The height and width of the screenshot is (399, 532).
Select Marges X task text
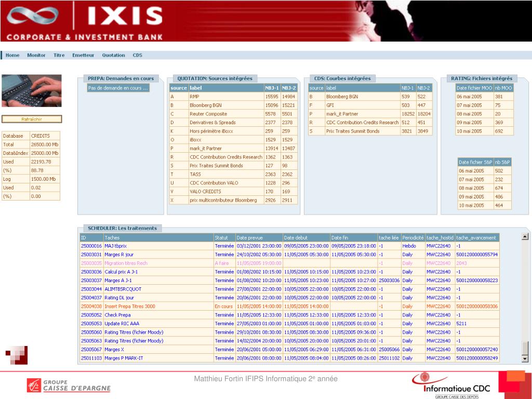pyautogui.click(x=114, y=350)
